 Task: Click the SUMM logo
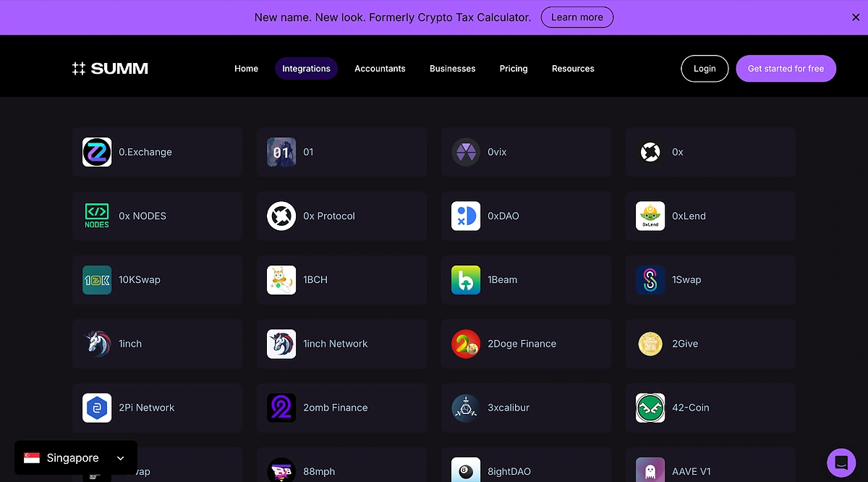click(110, 68)
